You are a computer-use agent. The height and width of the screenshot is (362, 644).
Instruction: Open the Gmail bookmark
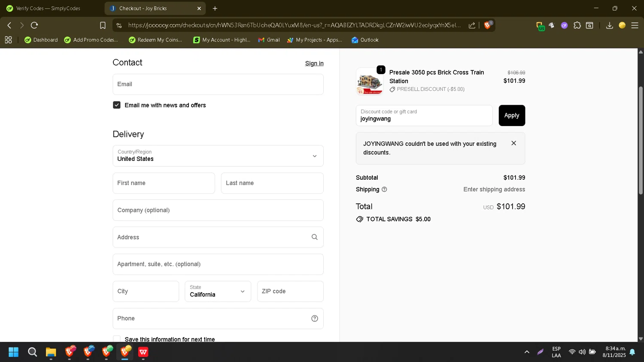point(269,40)
